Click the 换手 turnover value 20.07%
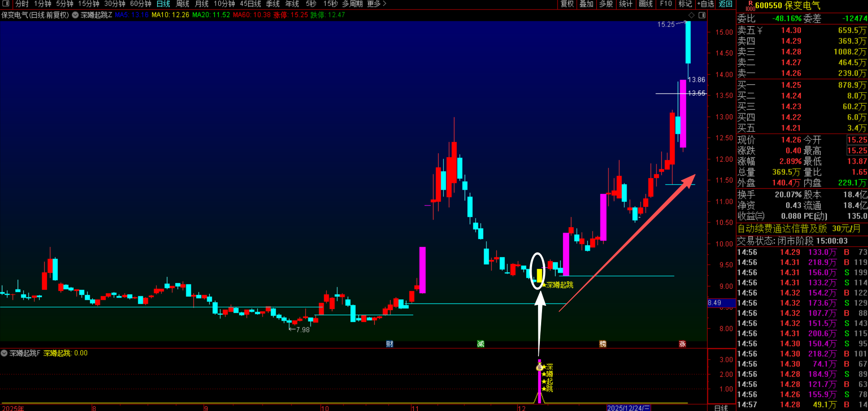The height and width of the screenshot is (411, 868). 788,195
